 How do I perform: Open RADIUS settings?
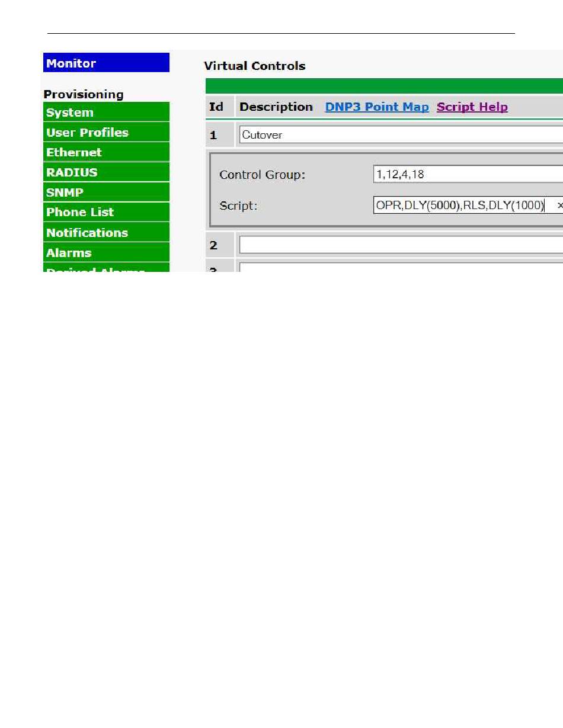[x=106, y=172]
